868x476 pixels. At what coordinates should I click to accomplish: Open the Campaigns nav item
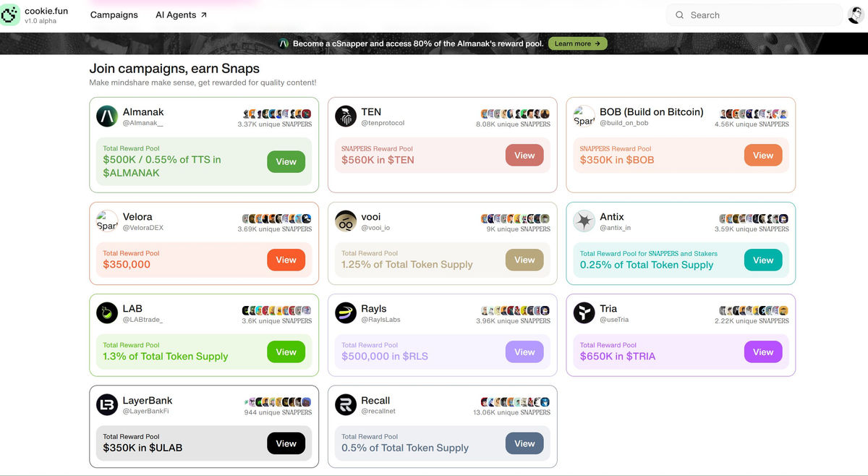click(x=114, y=15)
